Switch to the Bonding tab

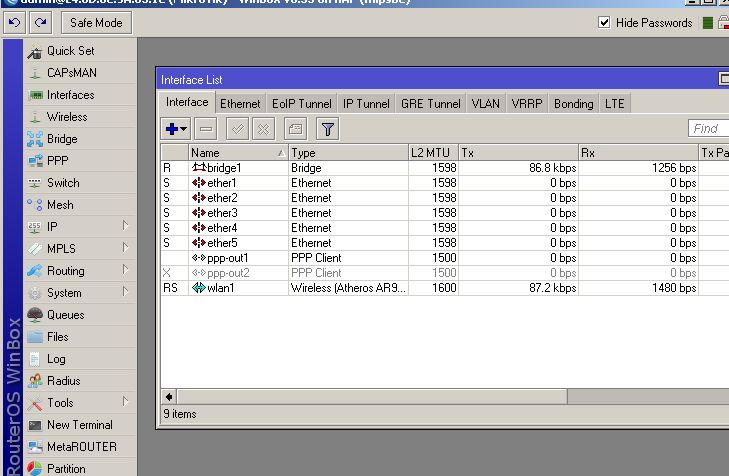click(x=574, y=104)
